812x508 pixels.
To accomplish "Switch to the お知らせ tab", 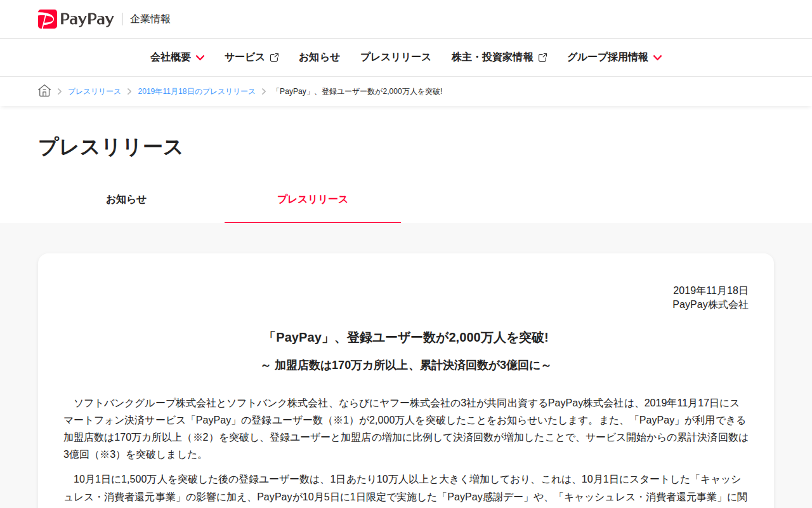I will click(126, 199).
